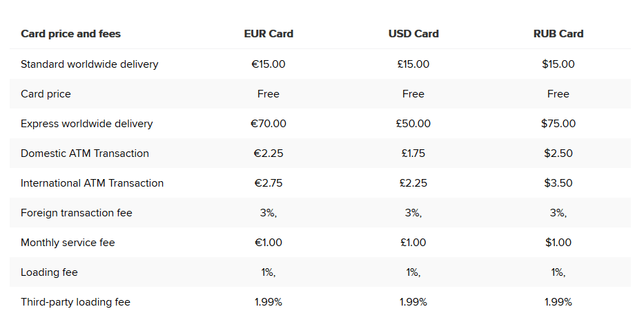Click the Third-party loading fee label
This screenshot has height=318, width=644.
point(75,302)
